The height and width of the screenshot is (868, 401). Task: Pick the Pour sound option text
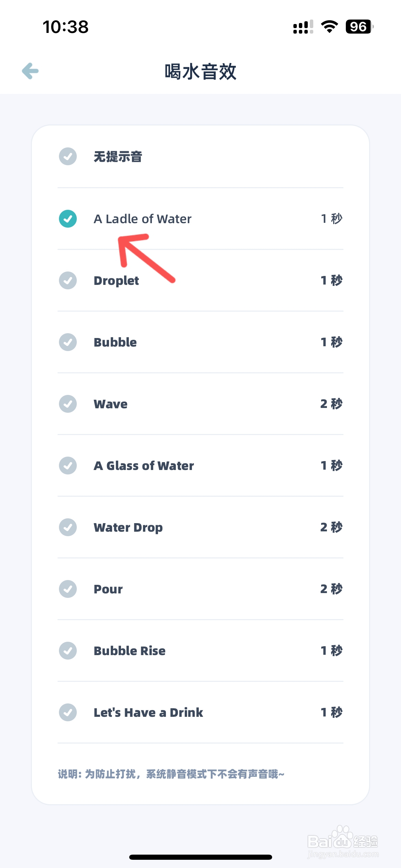click(x=108, y=589)
